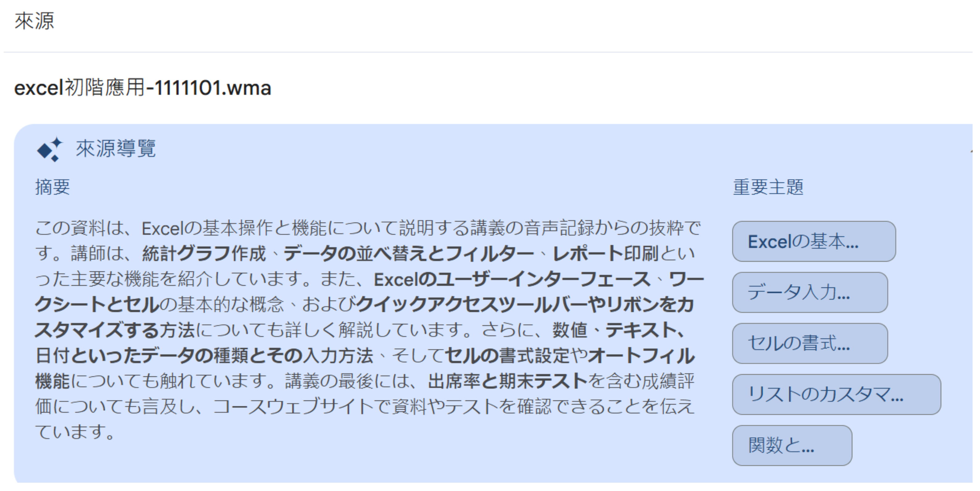Click the sparkle icon beside 來源導覽
Screen dimensions: 980x491
click(x=49, y=149)
